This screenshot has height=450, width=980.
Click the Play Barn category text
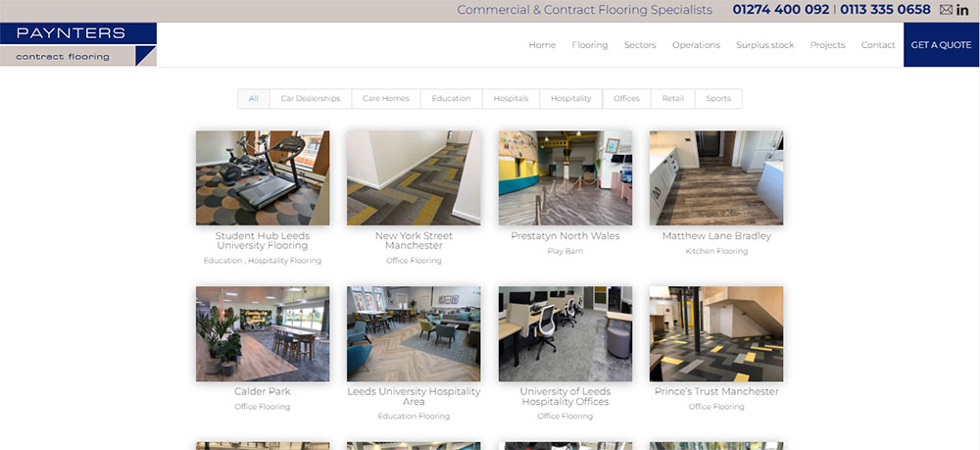[565, 251]
